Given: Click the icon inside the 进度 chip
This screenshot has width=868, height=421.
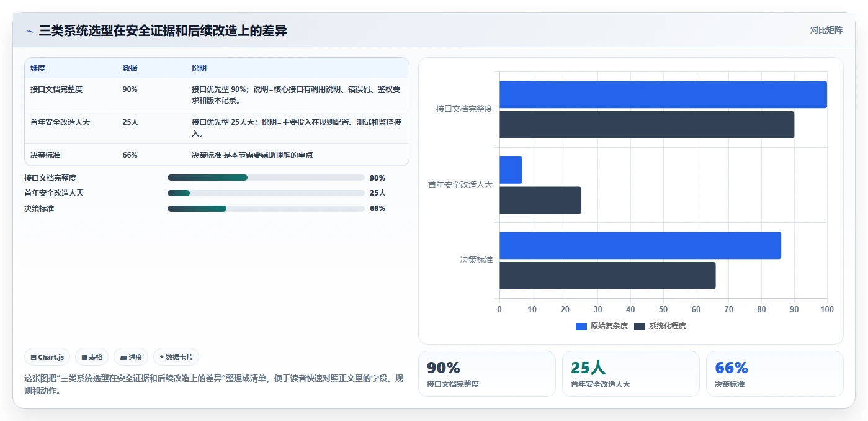Looking at the screenshot, I should [x=123, y=357].
